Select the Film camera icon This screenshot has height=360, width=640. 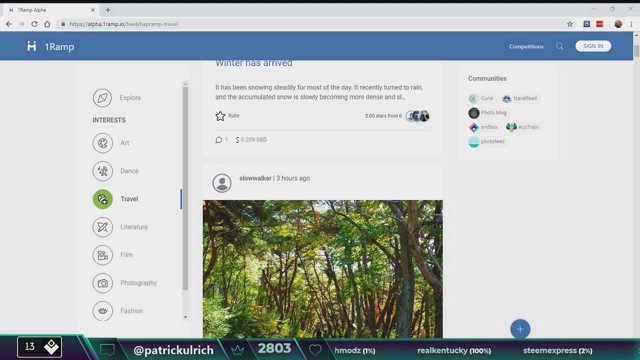(x=102, y=255)
